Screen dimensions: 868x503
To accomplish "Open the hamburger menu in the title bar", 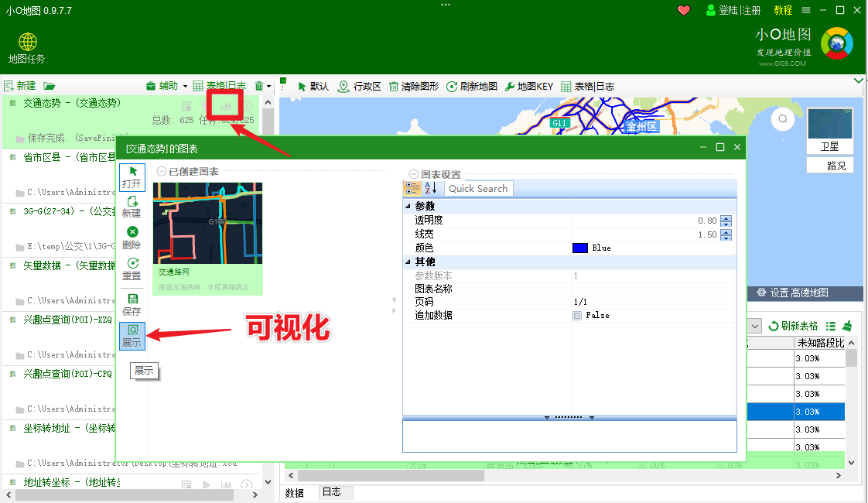I will tap(806, 10).
